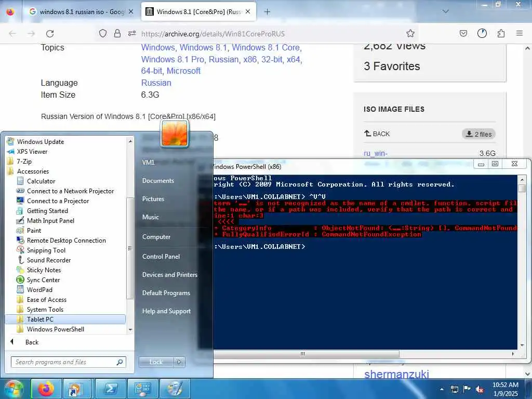This screenshot has width=532, height=399.
Task: Launch Sync Center
Action: pos(43,280)
